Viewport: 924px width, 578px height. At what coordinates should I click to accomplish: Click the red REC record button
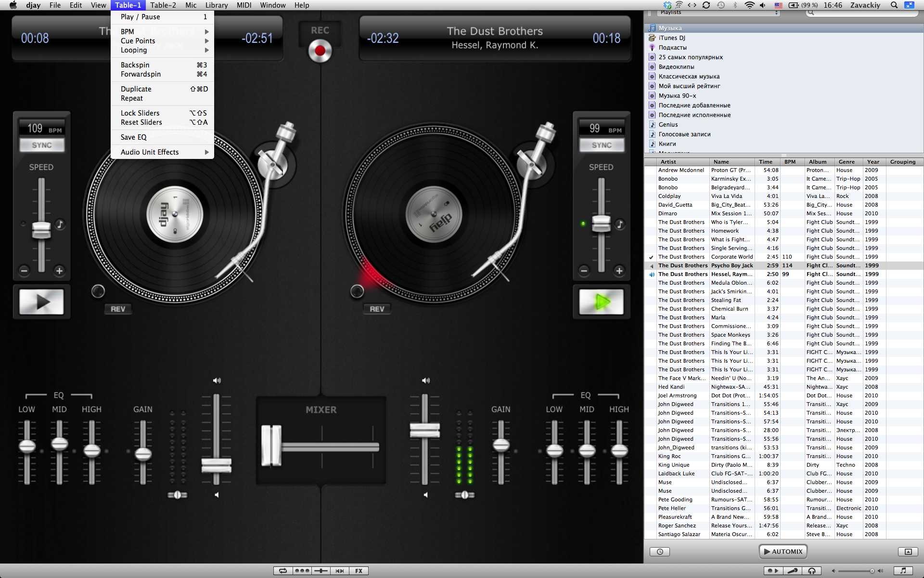tap(320, 51)
